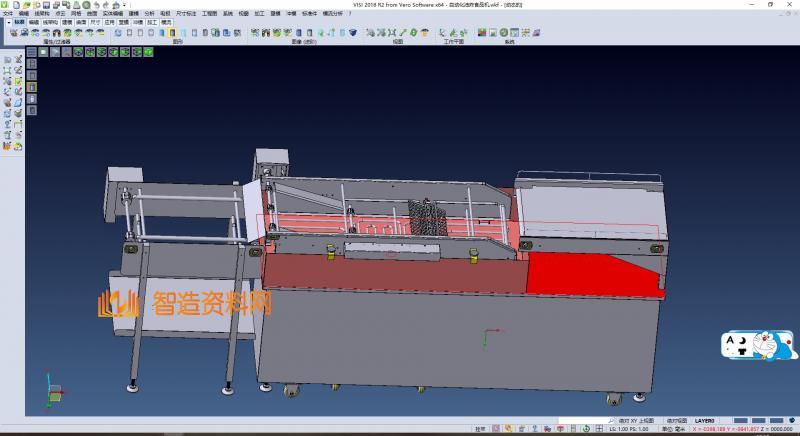Viewport: 800px width, 436px height.
Task: Open the 绝对 XY 上视图 workplane selector
Action: click(637, 420)
